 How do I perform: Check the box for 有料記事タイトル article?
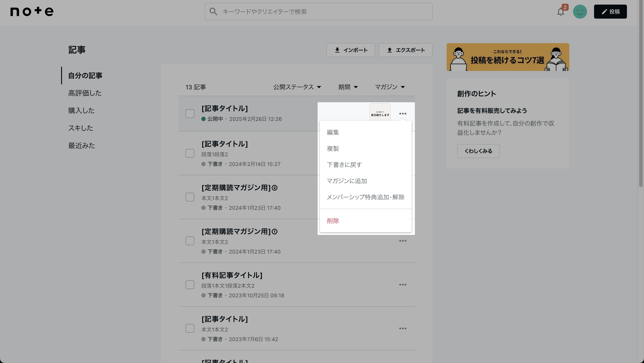[x=190, y=285]
